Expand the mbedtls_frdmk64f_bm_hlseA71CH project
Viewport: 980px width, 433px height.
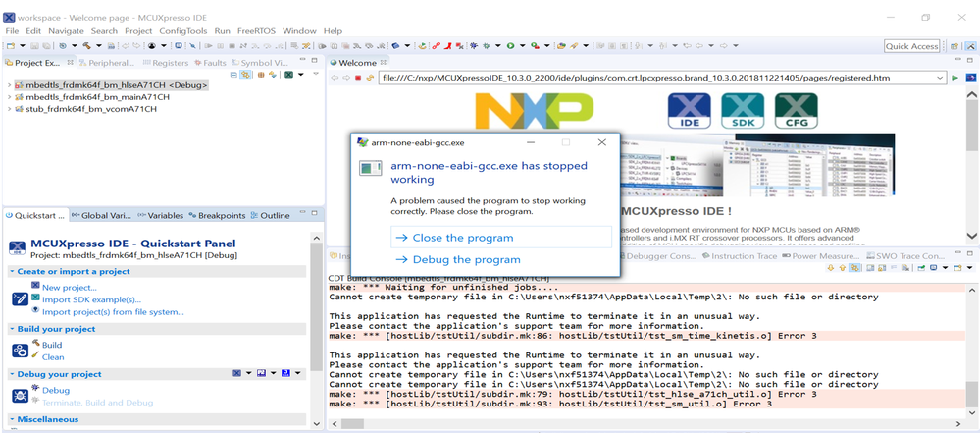(8, 85)
